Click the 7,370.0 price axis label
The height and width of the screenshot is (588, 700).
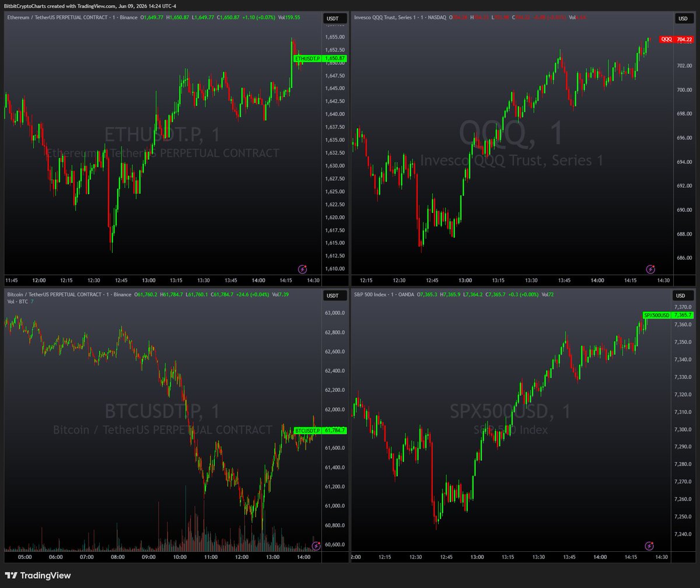click(x=684, y=307)
